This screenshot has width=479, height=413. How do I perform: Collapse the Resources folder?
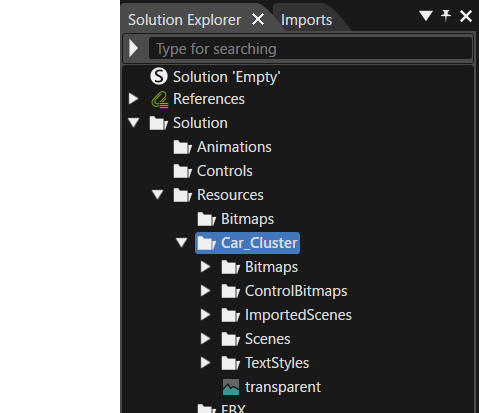158,194
